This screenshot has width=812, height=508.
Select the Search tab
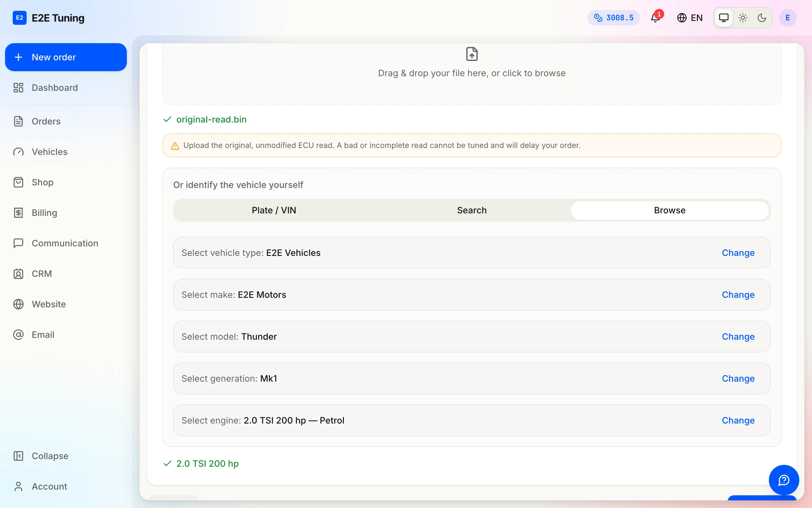point(472,210)
